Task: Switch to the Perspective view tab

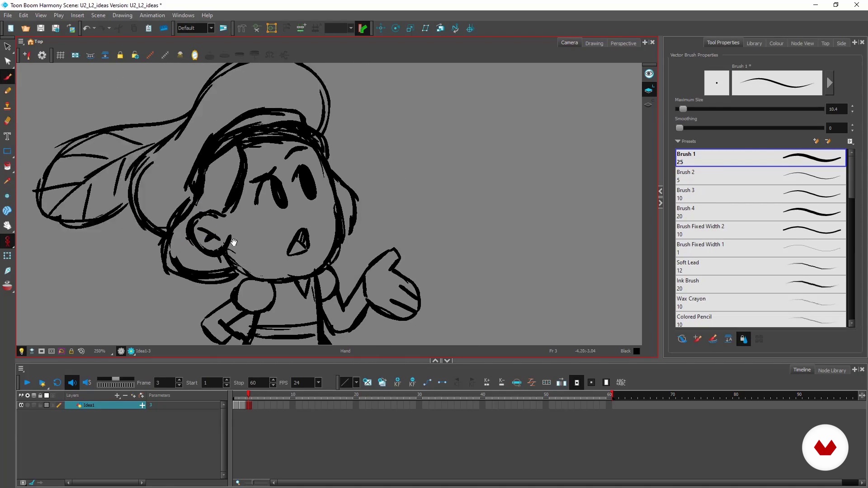Action: [623, 43]
